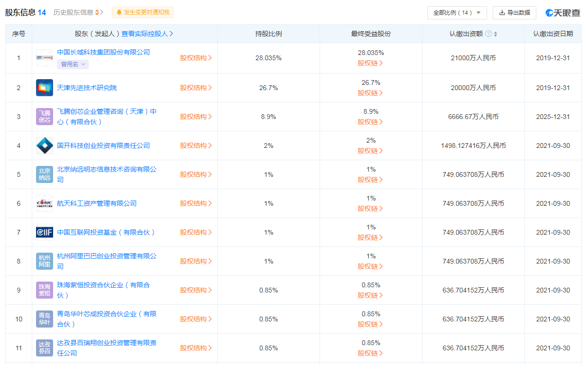Expand 股权结构 for 国开科技创业投资 row
Viewport: 588px width, 365px height.
[196, 146]
